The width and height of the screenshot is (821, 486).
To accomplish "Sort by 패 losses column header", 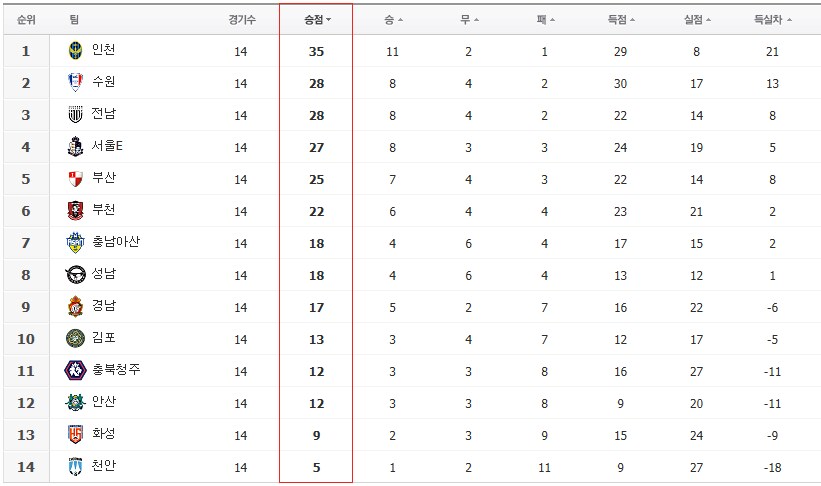I will coord(545,20).
